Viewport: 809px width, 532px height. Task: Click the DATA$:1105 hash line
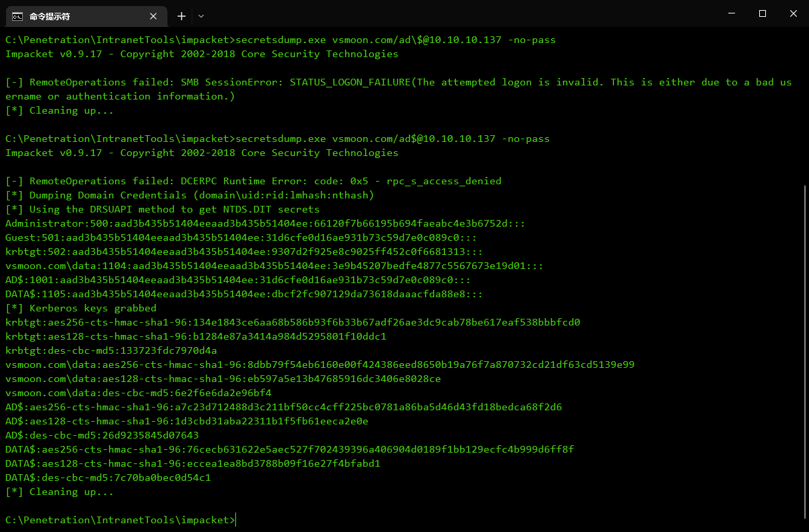(244, 294)
